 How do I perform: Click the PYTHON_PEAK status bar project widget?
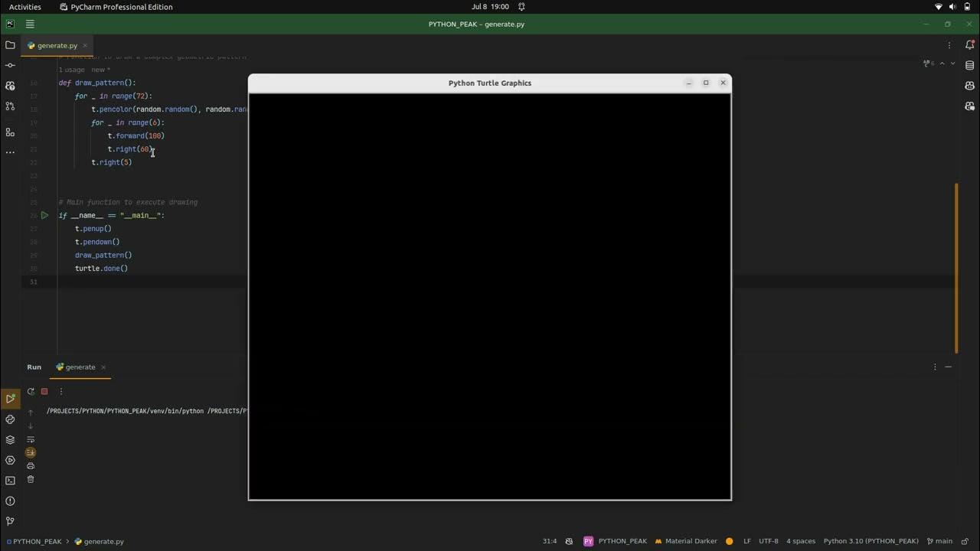point(616,541)
